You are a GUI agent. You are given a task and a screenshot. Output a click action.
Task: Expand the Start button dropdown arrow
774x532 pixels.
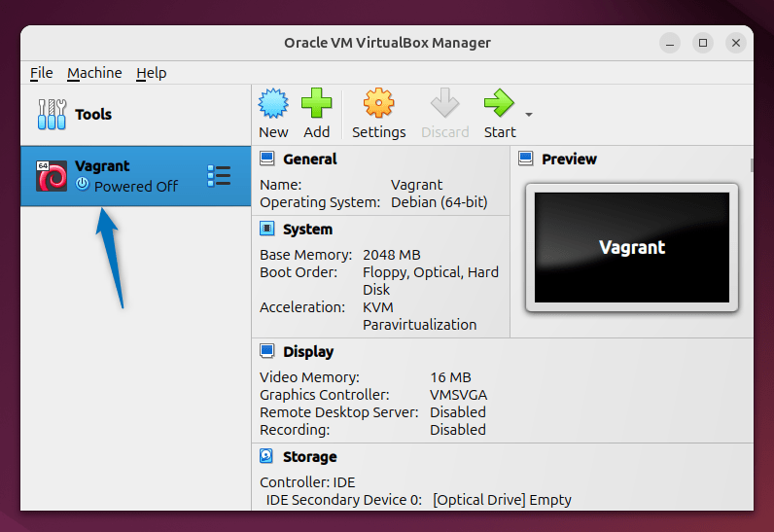[x=529, y=115]
